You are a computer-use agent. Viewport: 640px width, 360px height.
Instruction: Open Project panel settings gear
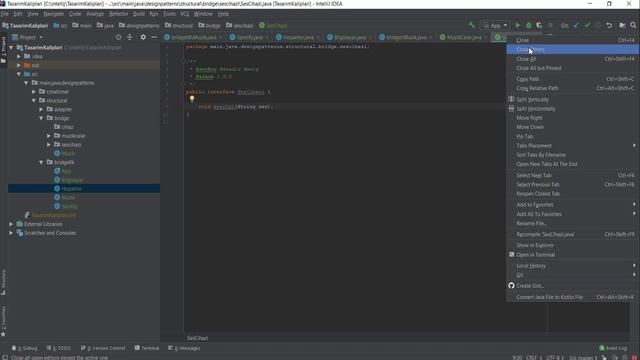(x=143, y=37)
